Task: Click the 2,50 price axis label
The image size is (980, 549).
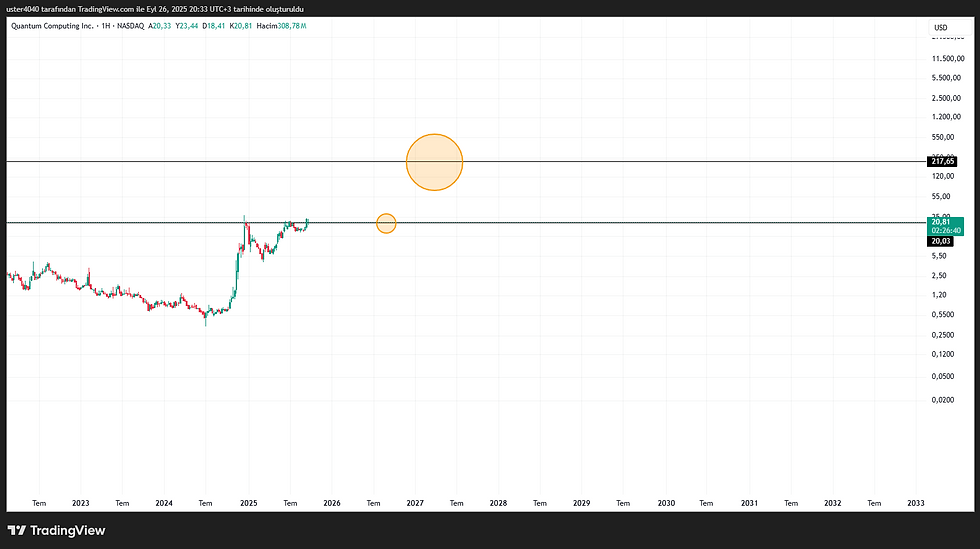Action: click(x=939, y=276)
